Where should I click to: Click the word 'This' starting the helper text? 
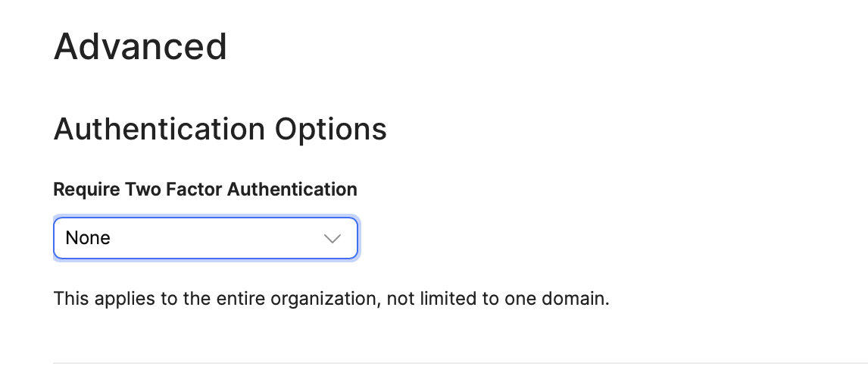[71, 299]
